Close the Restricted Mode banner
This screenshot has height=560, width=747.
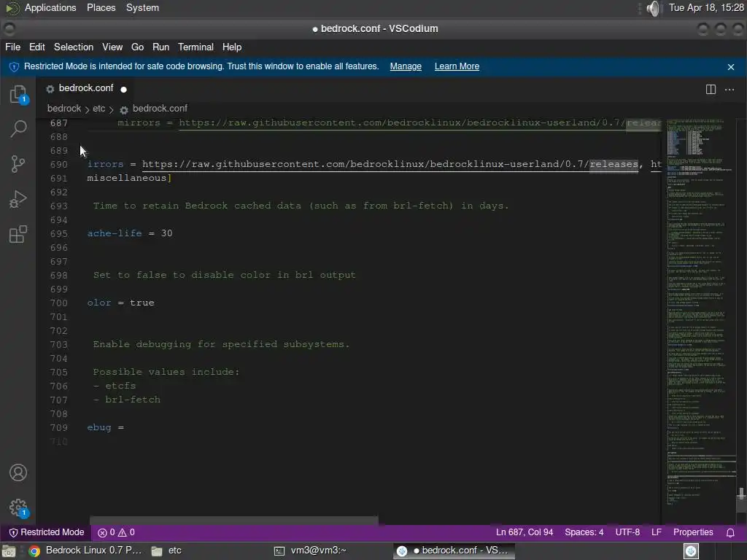[x=731, y=67]
